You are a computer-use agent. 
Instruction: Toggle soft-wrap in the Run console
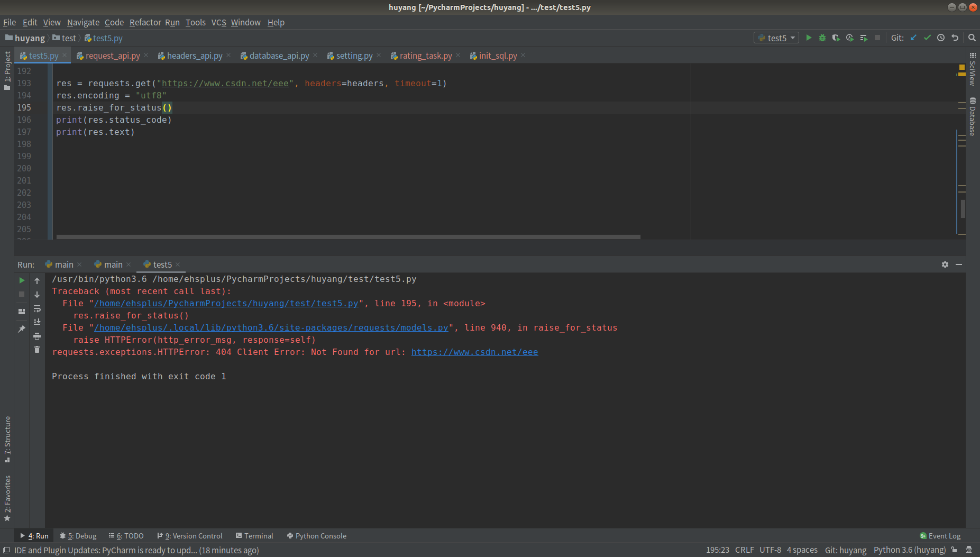pyautogui.click(x=37, y=308)
